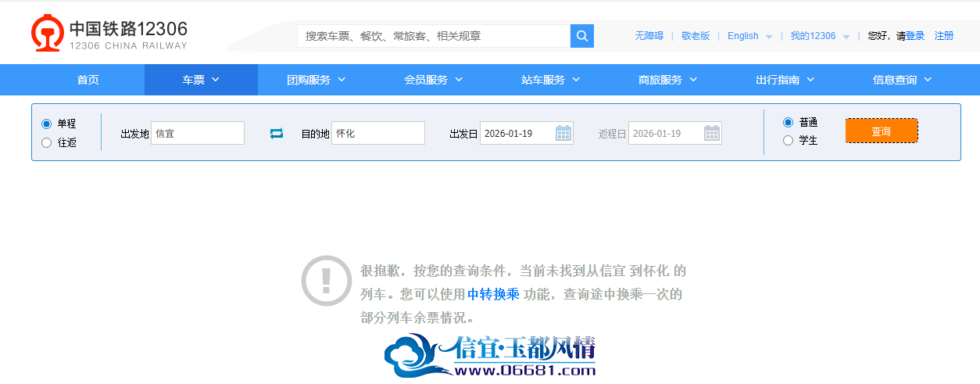Open the return date calendar icon
The image size is (980, 384).
point(712,133)
